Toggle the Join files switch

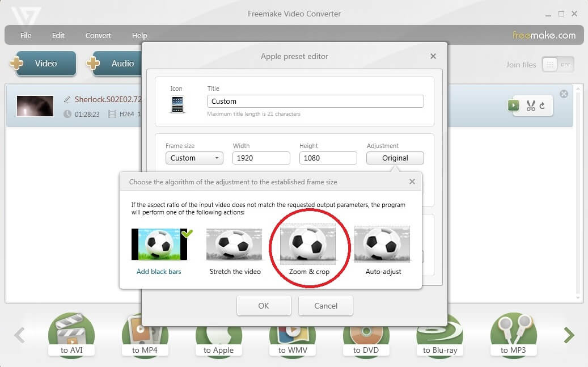557,65
